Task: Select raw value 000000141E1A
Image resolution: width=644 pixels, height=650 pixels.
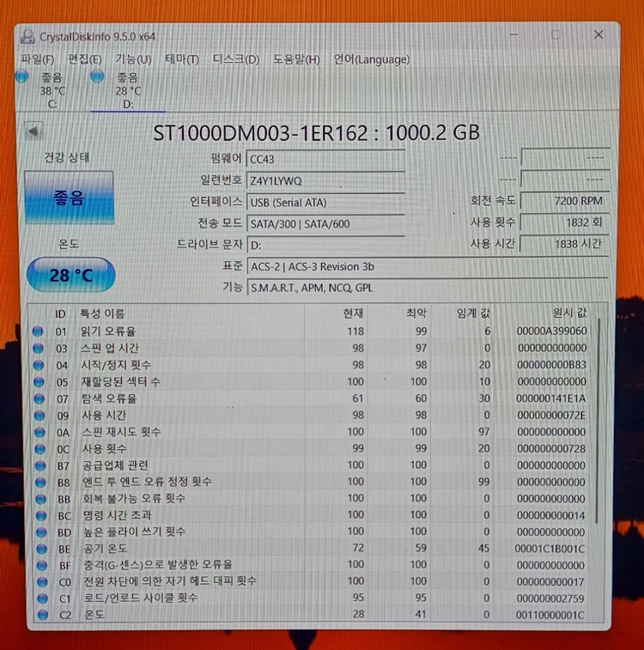Action: (550, 398)
